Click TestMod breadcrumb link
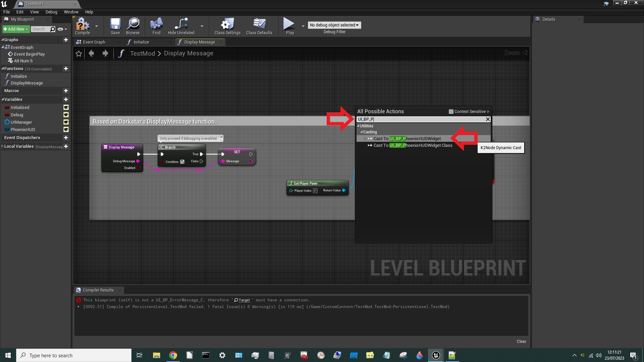644x362 pixels. coord(143,53)
